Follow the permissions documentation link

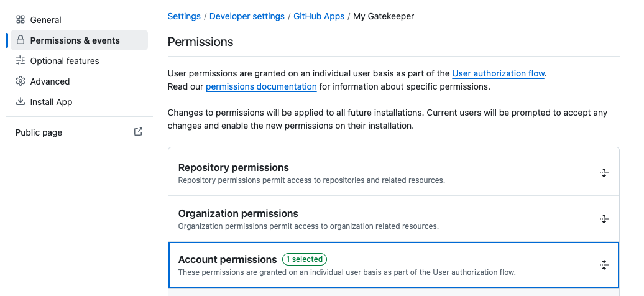pos(261,86)
